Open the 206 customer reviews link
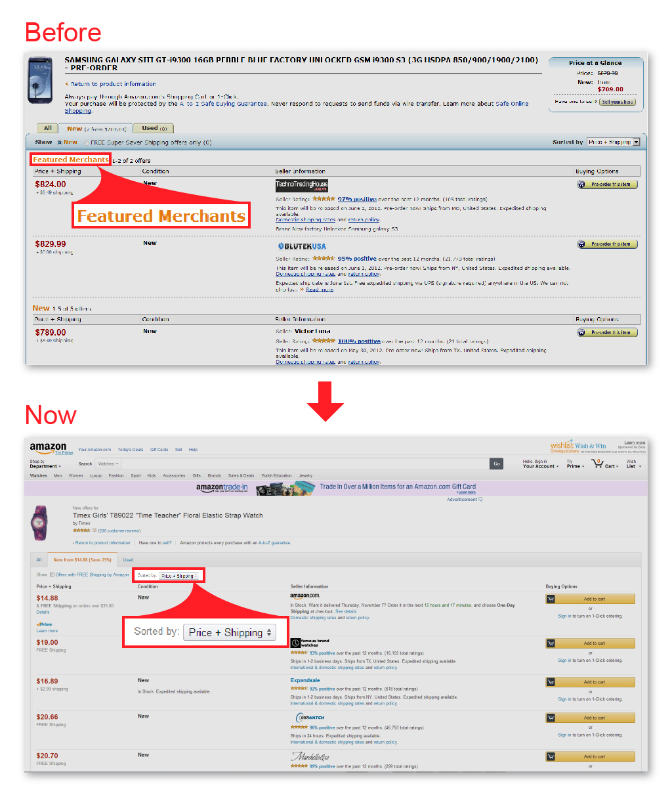The width and height of the screenshot is (672, 803). pos(119,531)
